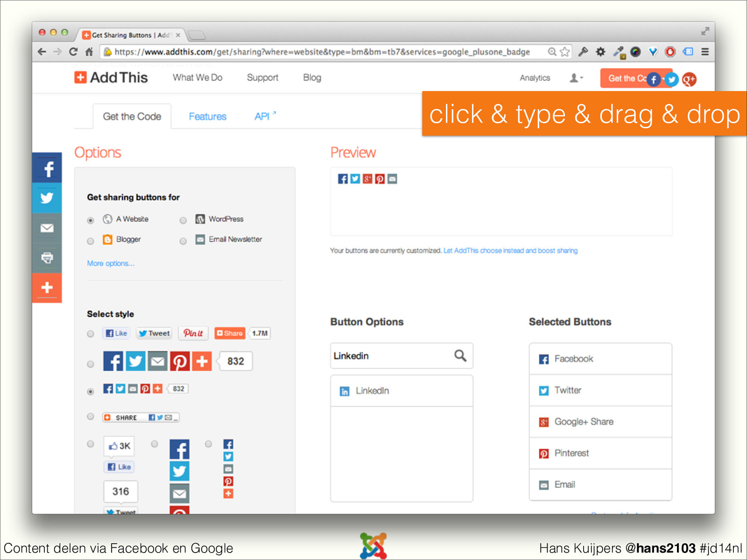This screenshot has height=560, width=747.
Task: Select the A Website radio button
Action: click(91, 220)
